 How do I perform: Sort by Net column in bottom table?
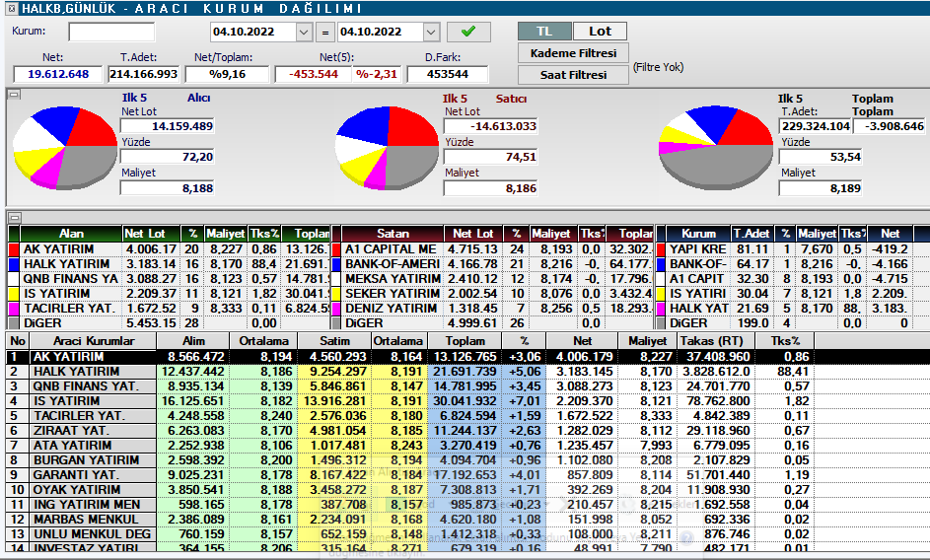click(583, 341)
